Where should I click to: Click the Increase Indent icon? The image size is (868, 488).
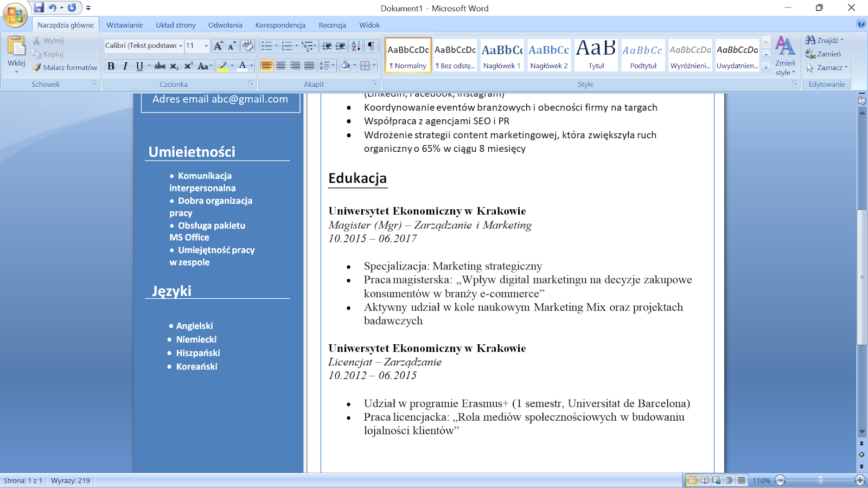[340, 46]
